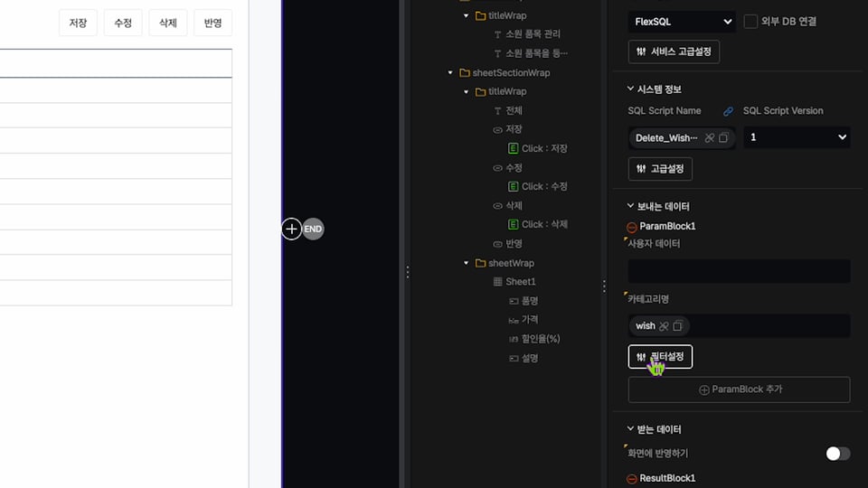This screenshot has width=868, height=488.
Task: Collapse the 시스템 정보 section
Action: [630, 89]
